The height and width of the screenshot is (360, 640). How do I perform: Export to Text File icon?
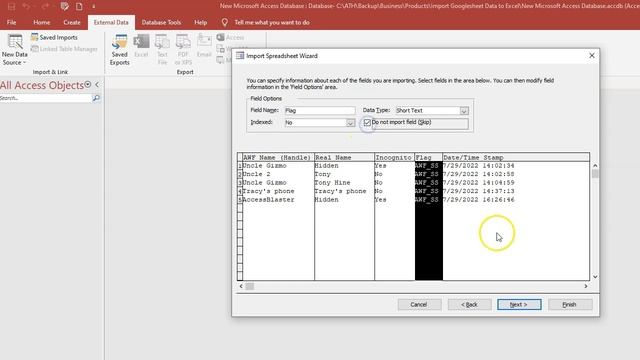(162, 50)
